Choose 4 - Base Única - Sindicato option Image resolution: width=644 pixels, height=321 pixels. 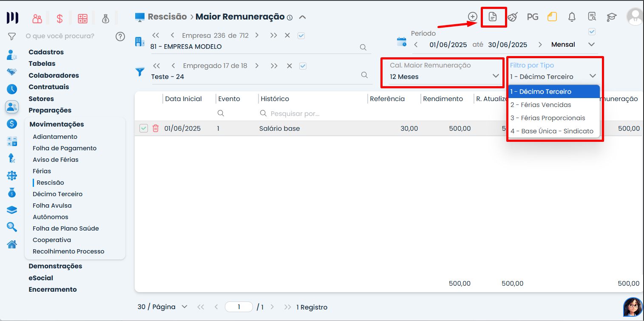(x=554, y=131)
